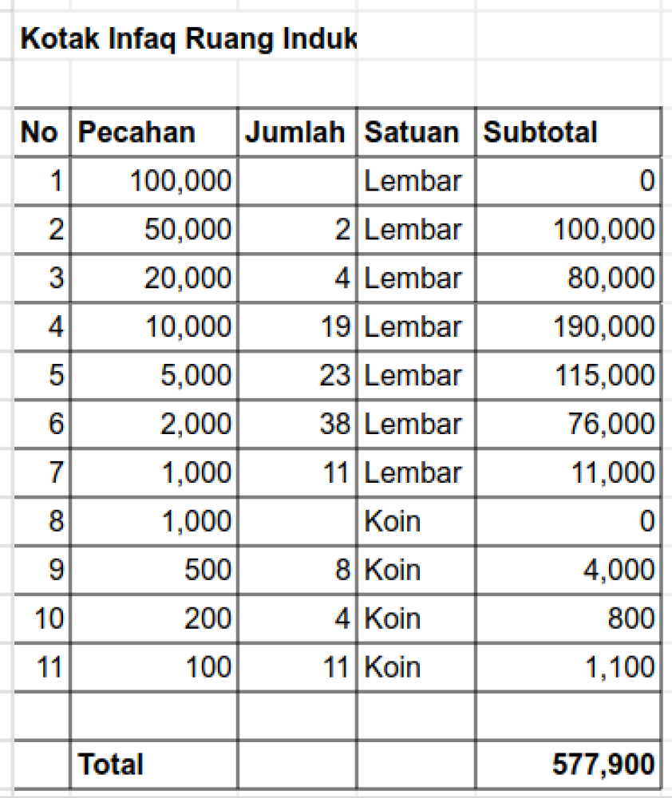This screenshot has width=672, height=798.
Task: Select the title cell Kotak Infaq Ruang Induk
Action: click(188, 38)
